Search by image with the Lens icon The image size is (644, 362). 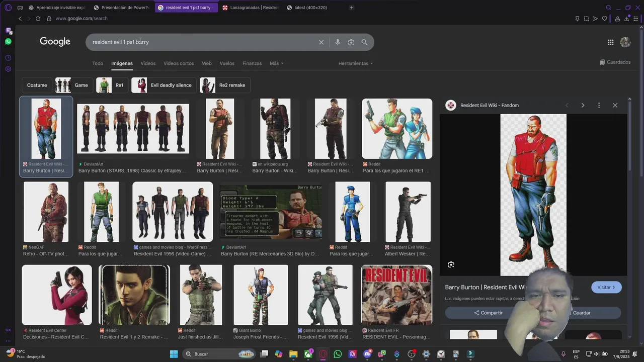tap(351, 42)
